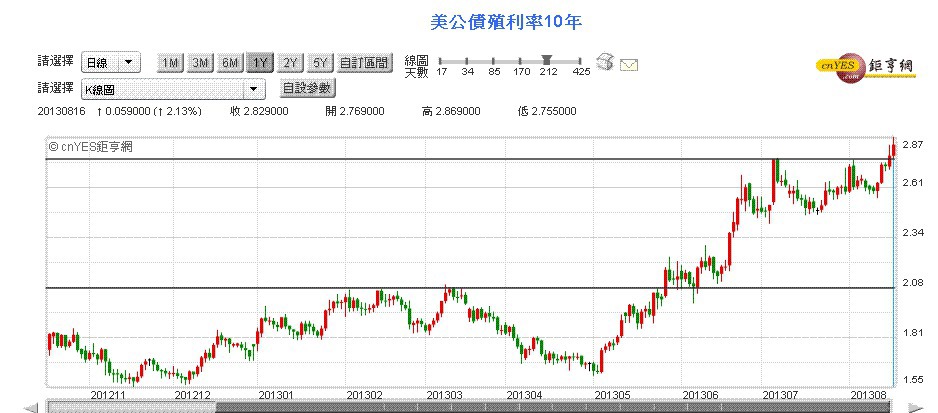
Task: Click the 開 2.769000 open value
Action: point(355,111)
